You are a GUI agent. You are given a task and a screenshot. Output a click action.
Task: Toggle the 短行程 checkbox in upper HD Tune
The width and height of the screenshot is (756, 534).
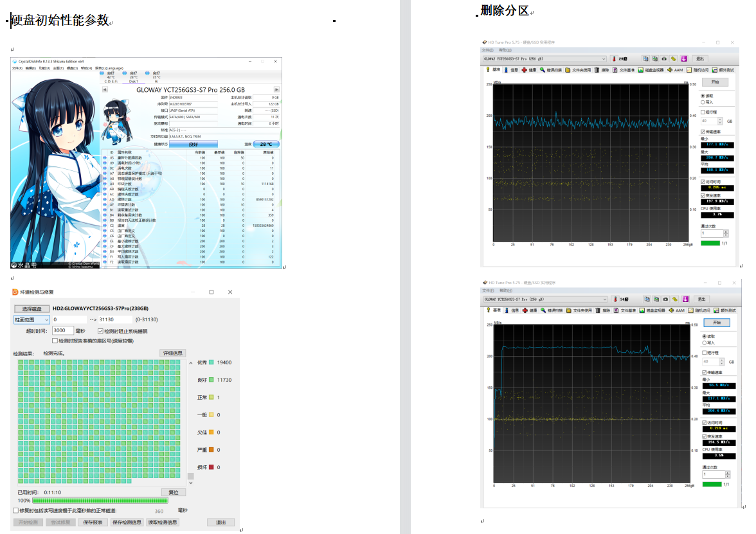tap(703, 112)
